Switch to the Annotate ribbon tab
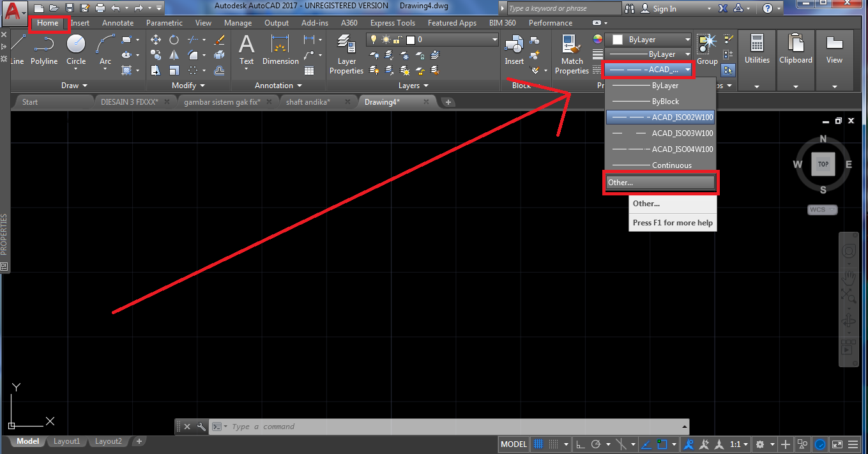The width and height of the screenshot is (868, 454). 118,23
